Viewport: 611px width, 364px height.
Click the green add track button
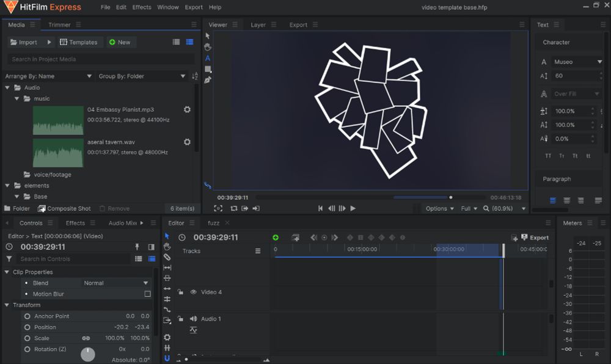(x=276, y=238)
